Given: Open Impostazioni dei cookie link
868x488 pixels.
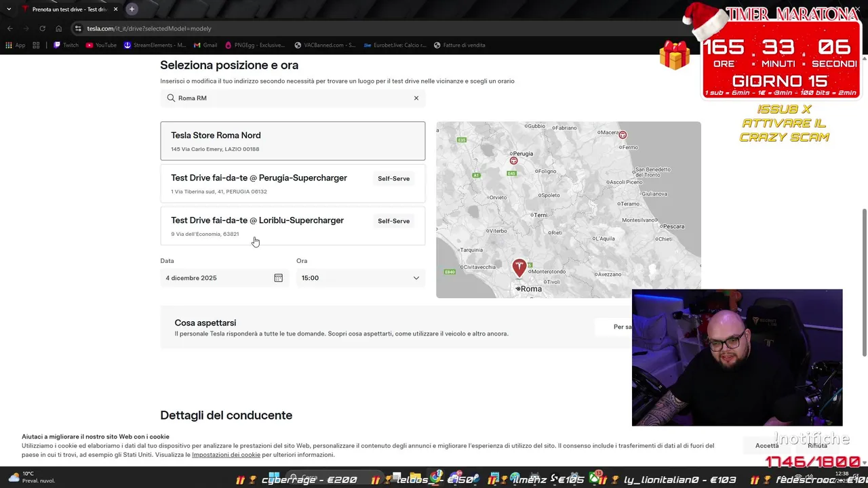Looking at the screenshot, I should (x=226, y=455).
